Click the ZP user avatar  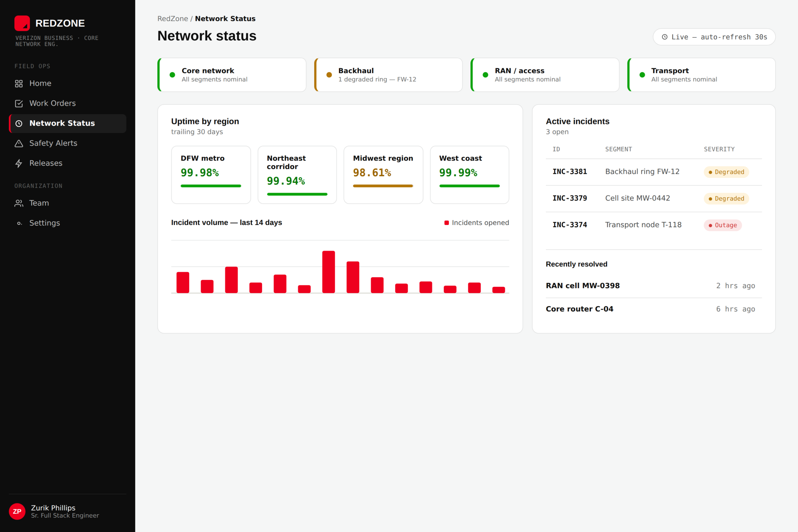click(17, 511)
